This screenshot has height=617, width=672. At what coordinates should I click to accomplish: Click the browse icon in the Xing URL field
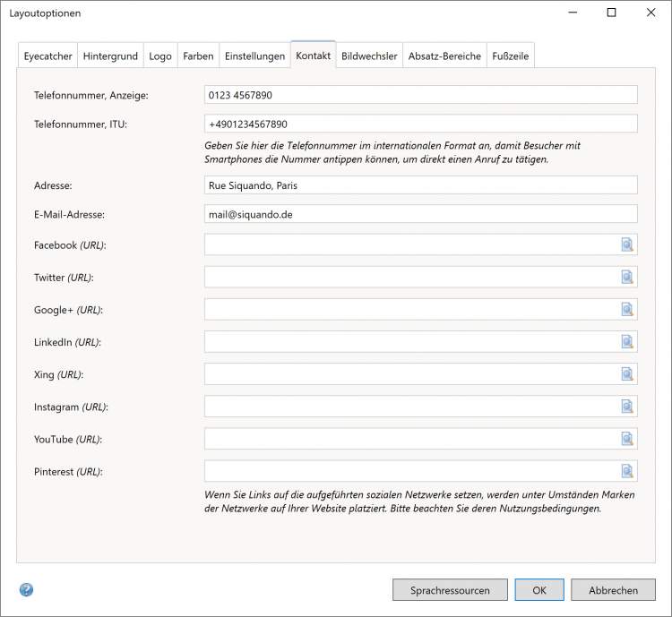[x=627, y=374]
